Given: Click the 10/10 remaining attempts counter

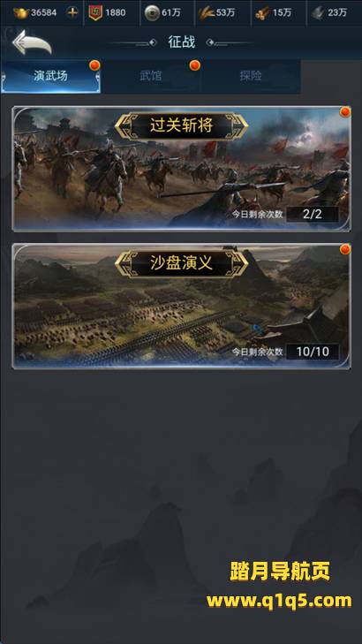Looking at the screenshot, I should [313, 352].
